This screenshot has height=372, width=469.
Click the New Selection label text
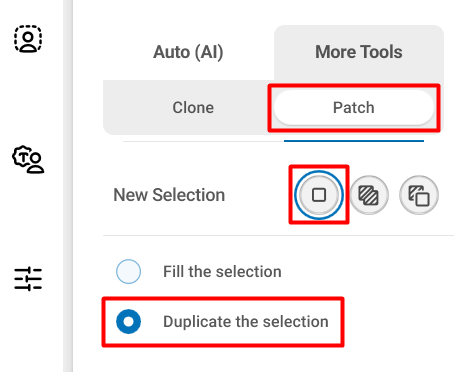(169, 195)
